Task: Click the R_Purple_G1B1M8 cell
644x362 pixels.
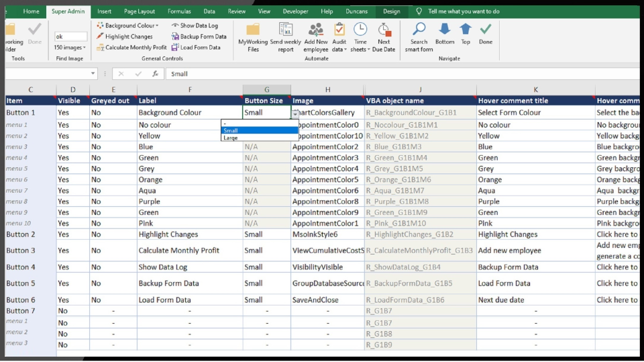Action: coord(420,201)
